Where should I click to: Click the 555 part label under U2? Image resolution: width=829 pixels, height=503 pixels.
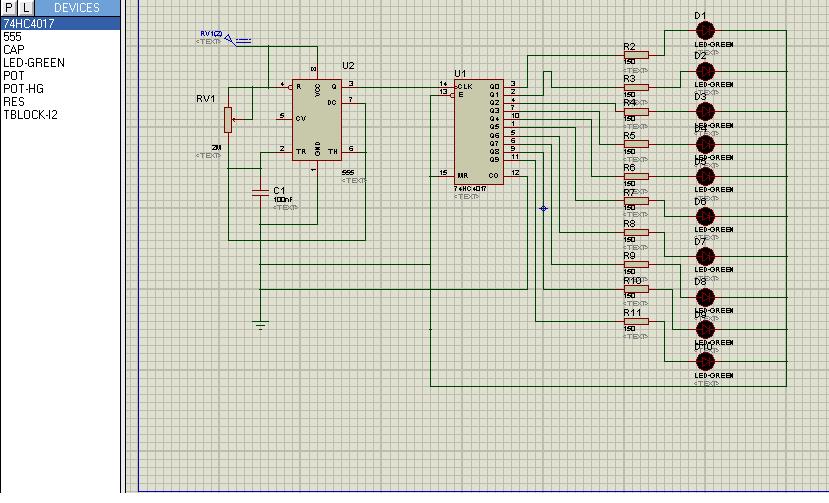click(x=348, y=172)
